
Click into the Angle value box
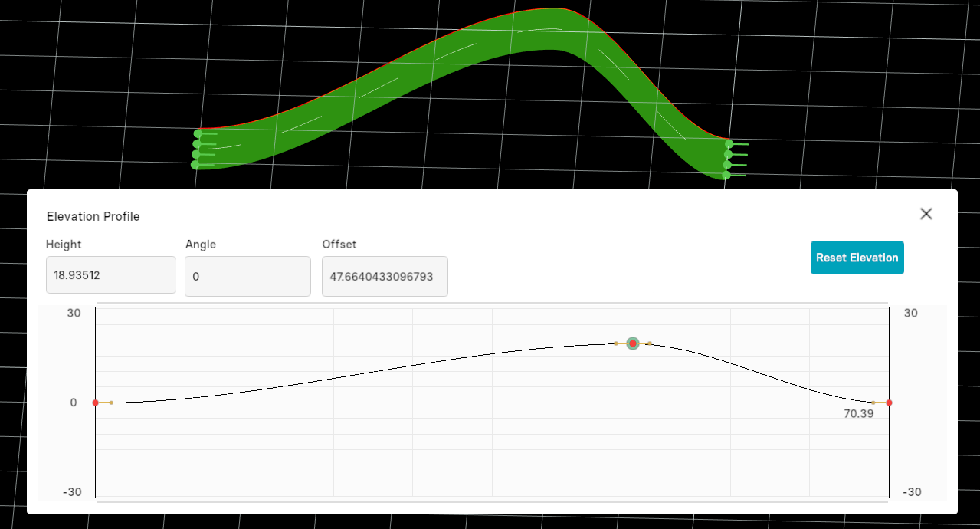(247, 276)
